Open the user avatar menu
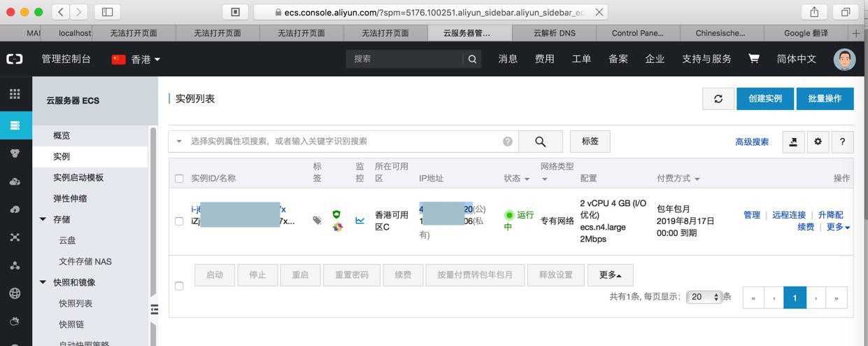Viewport: 868px width, 346px height. (x=845, y=59)
